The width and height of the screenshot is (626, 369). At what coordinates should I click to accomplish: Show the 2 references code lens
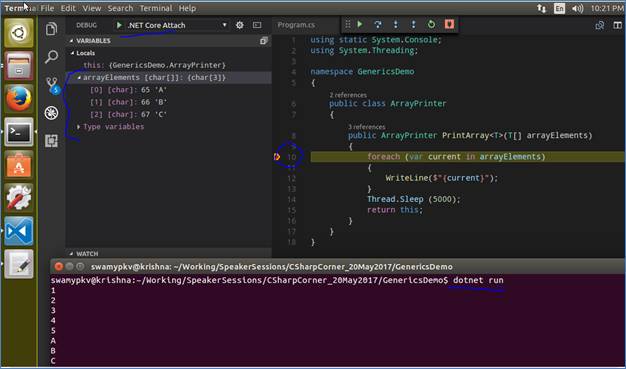coord(348,95)
